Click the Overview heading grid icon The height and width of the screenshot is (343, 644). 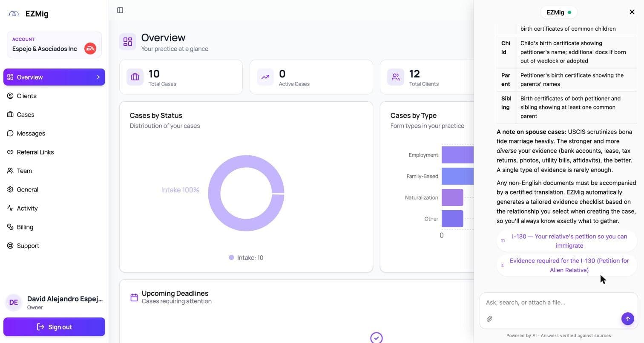tap(128, 42)
